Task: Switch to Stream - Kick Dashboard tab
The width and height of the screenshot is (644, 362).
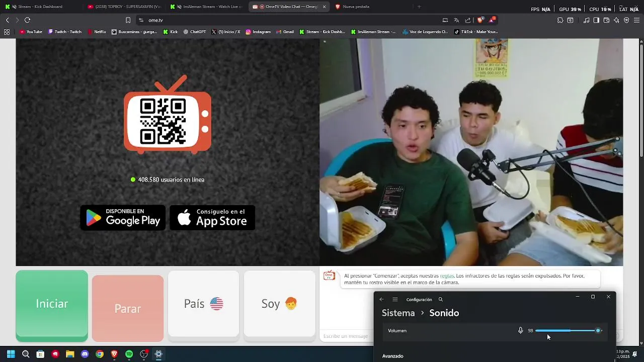Action: click(x=40, y=7)
